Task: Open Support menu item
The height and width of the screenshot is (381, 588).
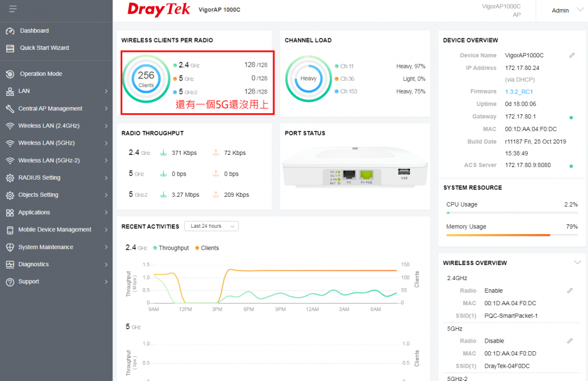Action: [x=29, y=281]
